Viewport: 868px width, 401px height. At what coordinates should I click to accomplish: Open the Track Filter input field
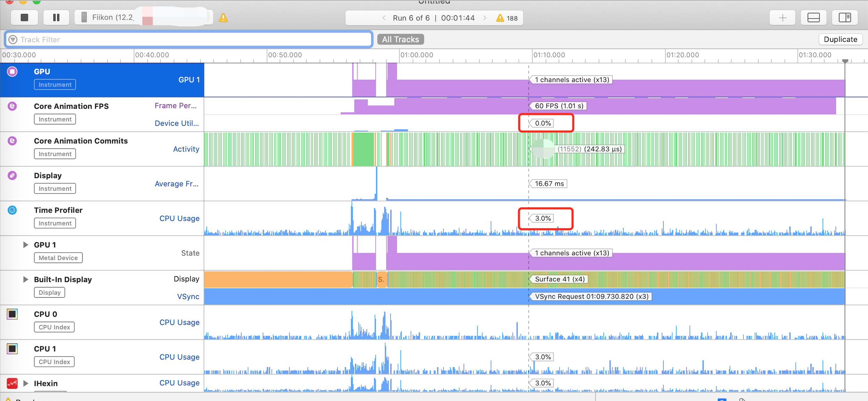click(188, 39)
